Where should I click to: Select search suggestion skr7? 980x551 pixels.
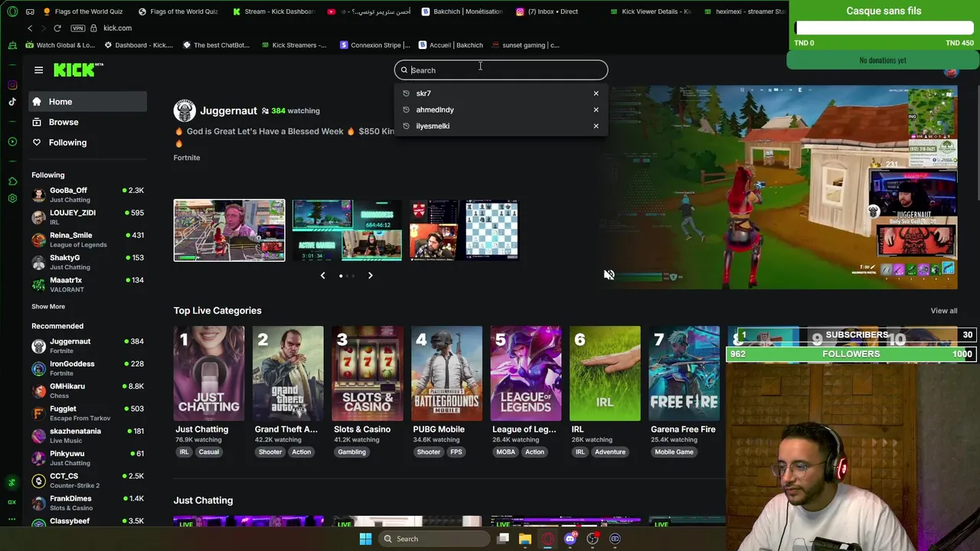pos(423,93)
